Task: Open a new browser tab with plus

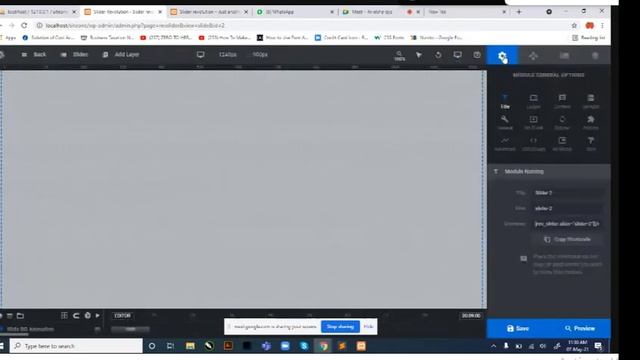Action: coord(519,12)
